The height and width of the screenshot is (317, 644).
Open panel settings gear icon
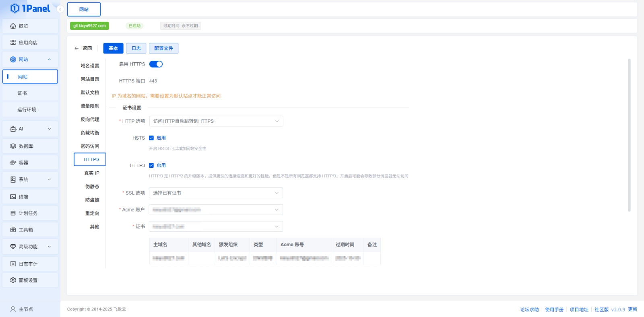[13, 280]
